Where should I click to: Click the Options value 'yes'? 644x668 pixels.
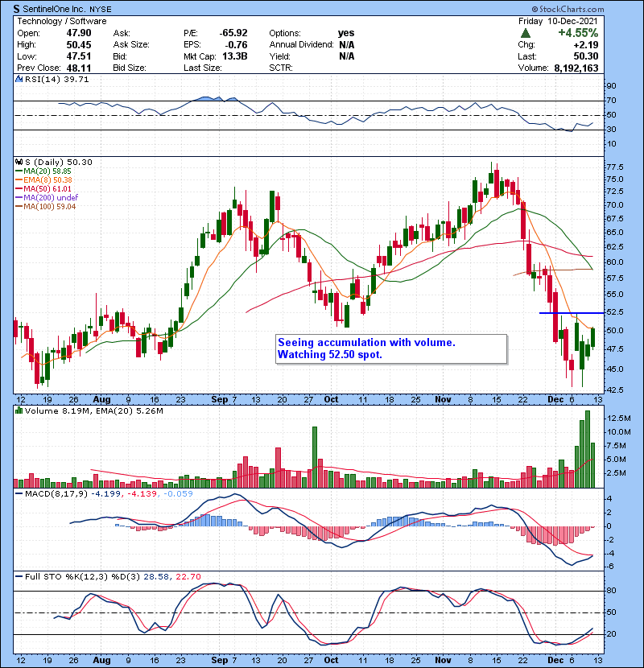point(346,33)
